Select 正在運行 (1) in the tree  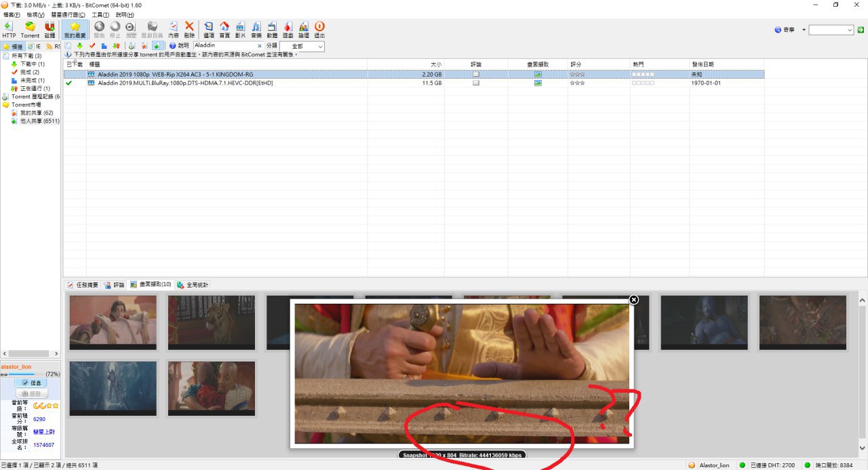tap(31, 88)
